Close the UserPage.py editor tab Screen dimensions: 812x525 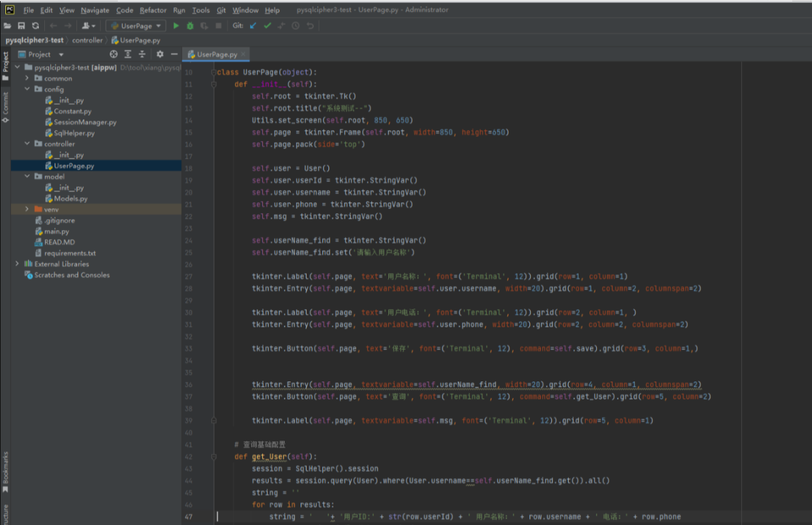pos(243,54)
